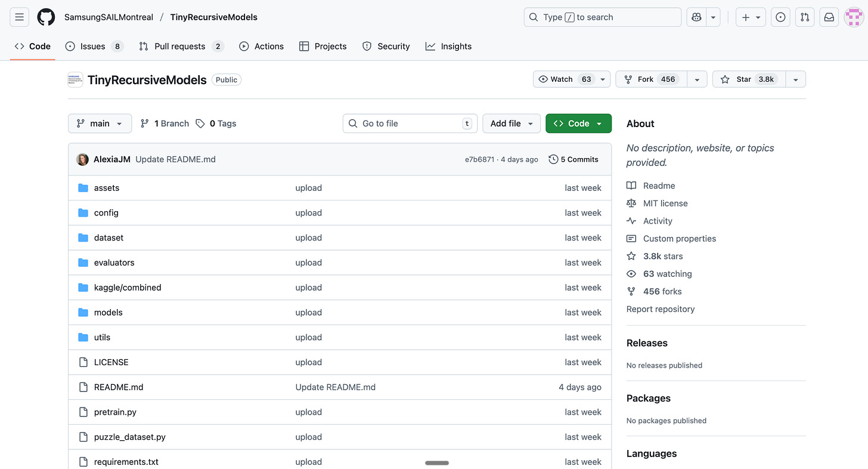
Task: Open TinyRecursiveModels breadcrumb link
Action: point(214,17)
